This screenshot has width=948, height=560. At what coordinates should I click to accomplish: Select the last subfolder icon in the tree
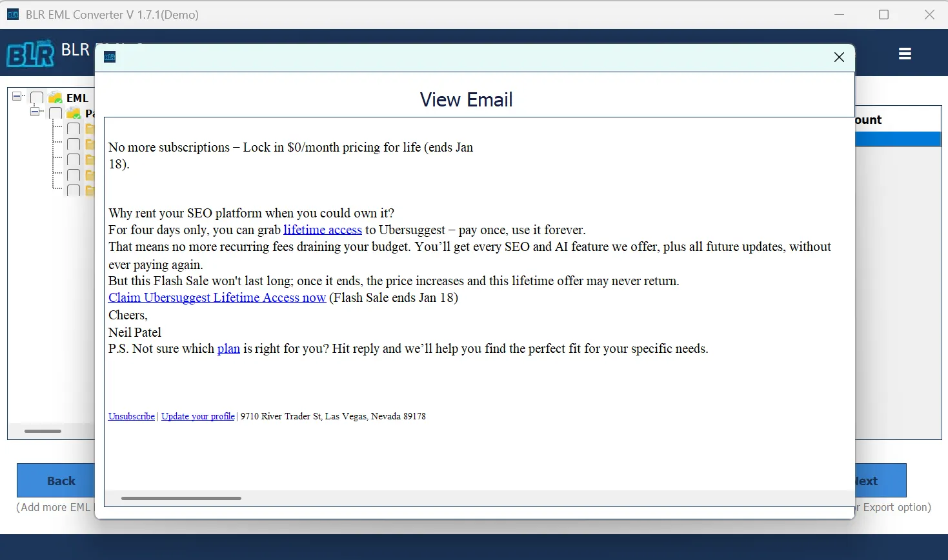90,191
